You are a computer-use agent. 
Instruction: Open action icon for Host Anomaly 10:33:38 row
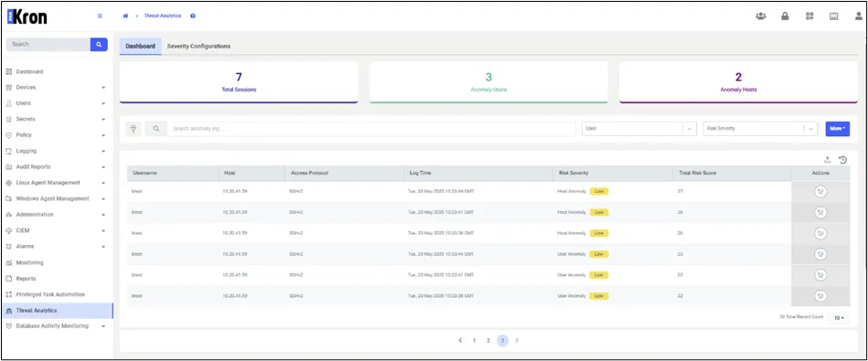pyautogui.click(x=820, y=233)
